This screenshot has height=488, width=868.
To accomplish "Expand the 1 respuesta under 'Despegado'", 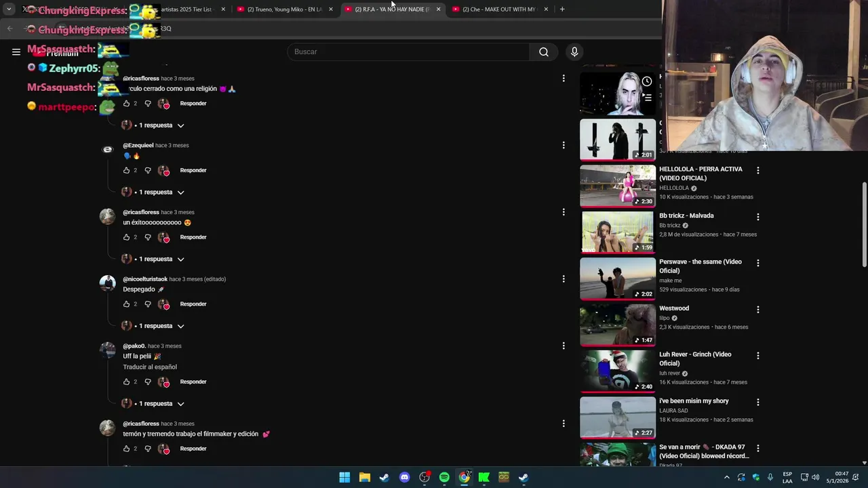I will pos(153,326).
